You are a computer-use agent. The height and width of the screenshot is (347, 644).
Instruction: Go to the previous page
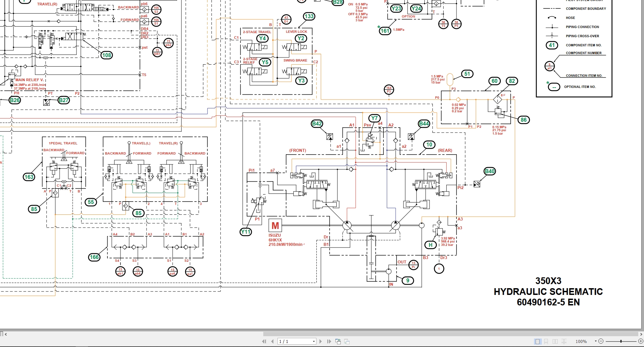(272, 341)
